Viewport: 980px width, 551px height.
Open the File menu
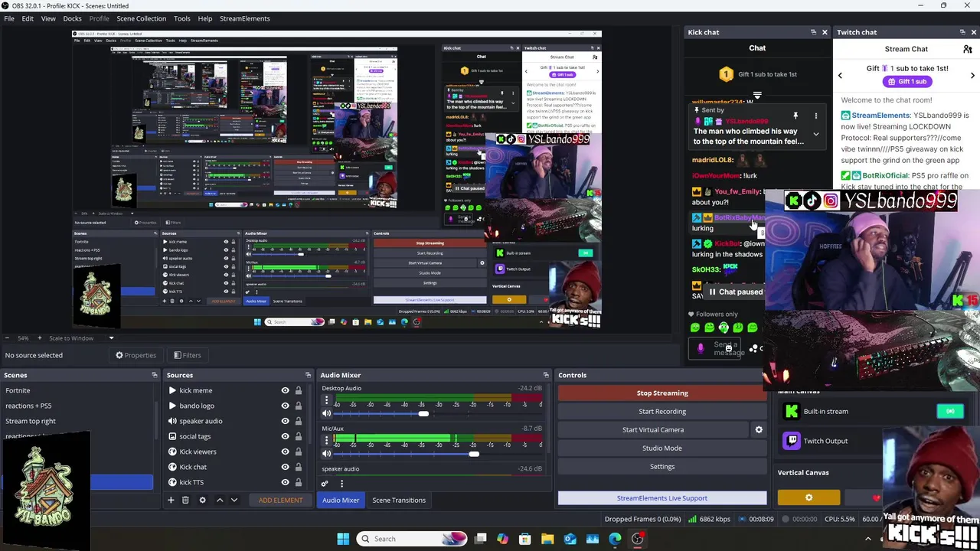pos(9,18)
